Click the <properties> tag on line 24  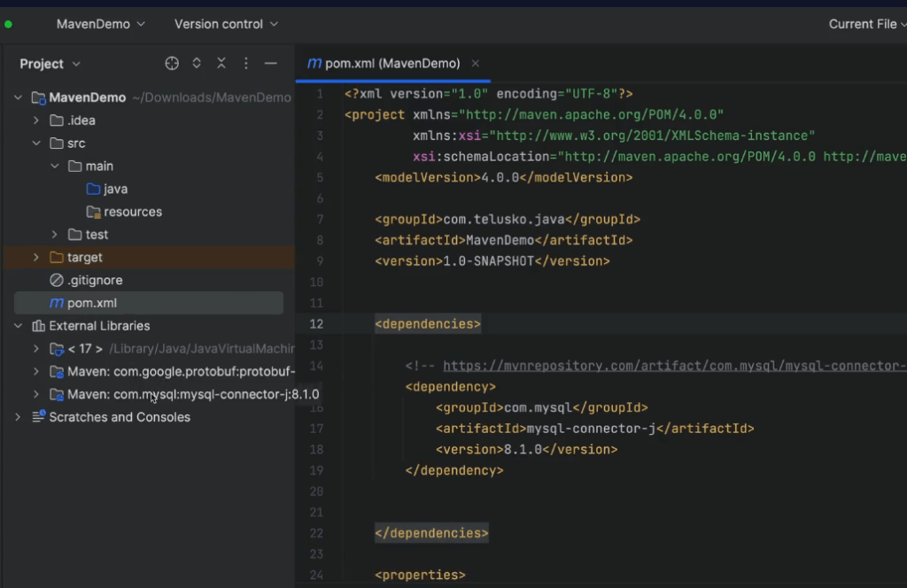pos(420,575)
